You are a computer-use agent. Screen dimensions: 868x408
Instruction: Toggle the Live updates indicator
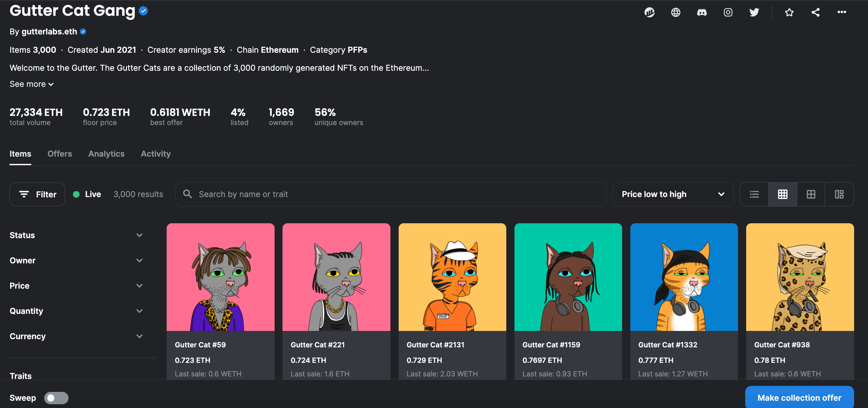point(87,194)
